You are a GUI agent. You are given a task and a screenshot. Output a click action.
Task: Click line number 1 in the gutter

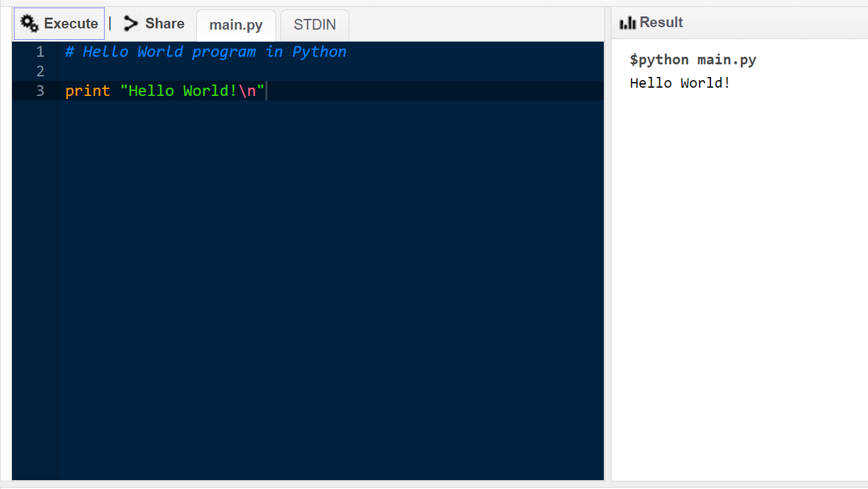pyautogui.click(x=40, y=52)
